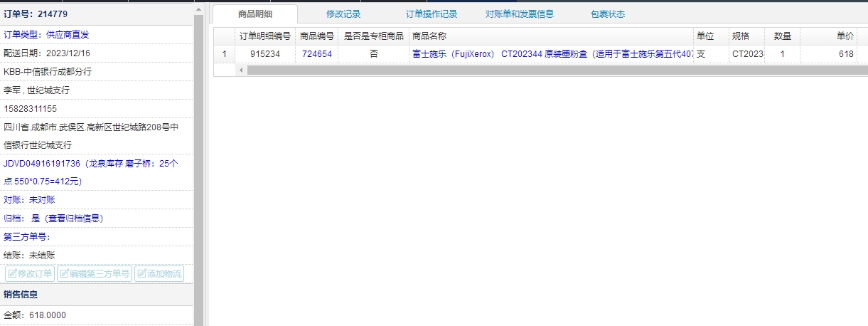Select order detail number 915234 cell
Viewport: 868px width, 326px height.
point(265,54)
